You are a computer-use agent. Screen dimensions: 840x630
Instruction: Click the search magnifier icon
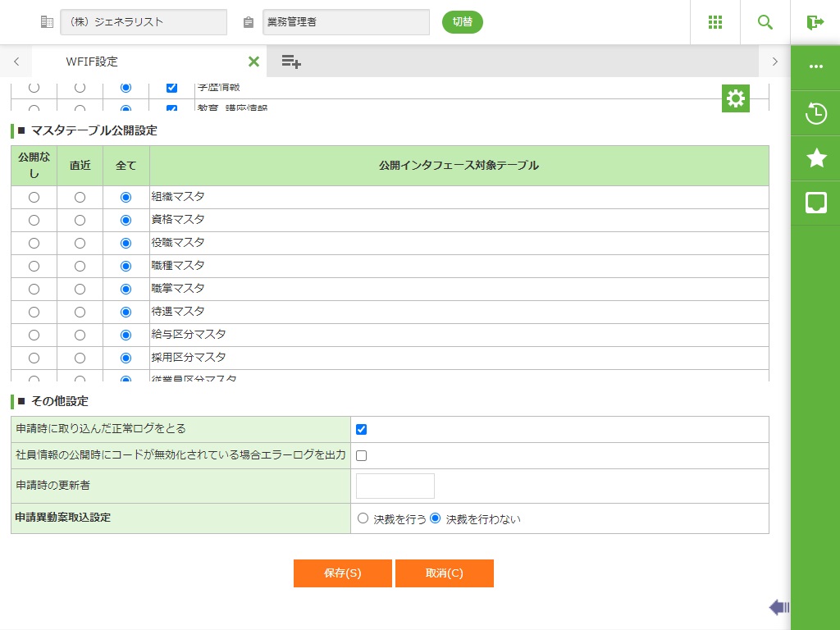point(765,22)
